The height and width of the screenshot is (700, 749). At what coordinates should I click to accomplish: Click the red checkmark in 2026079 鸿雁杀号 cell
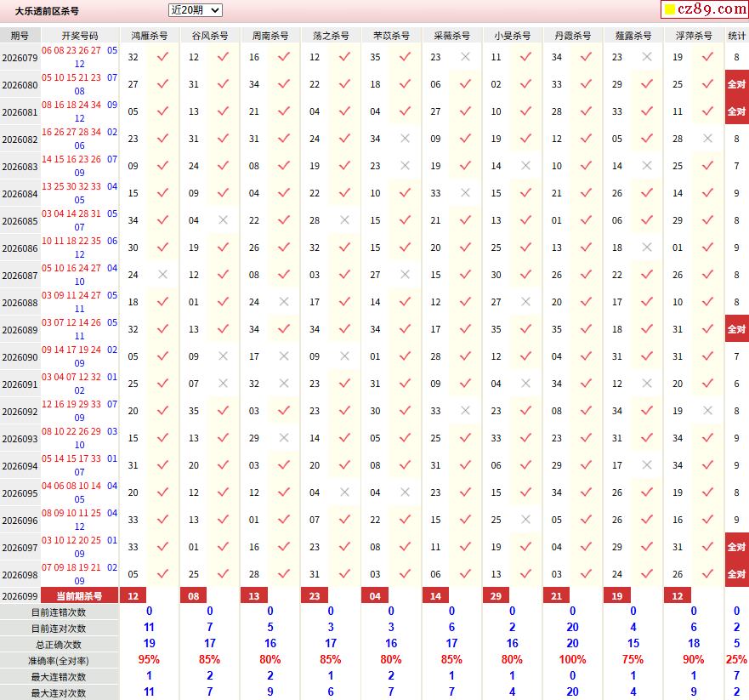click(163, 57)
